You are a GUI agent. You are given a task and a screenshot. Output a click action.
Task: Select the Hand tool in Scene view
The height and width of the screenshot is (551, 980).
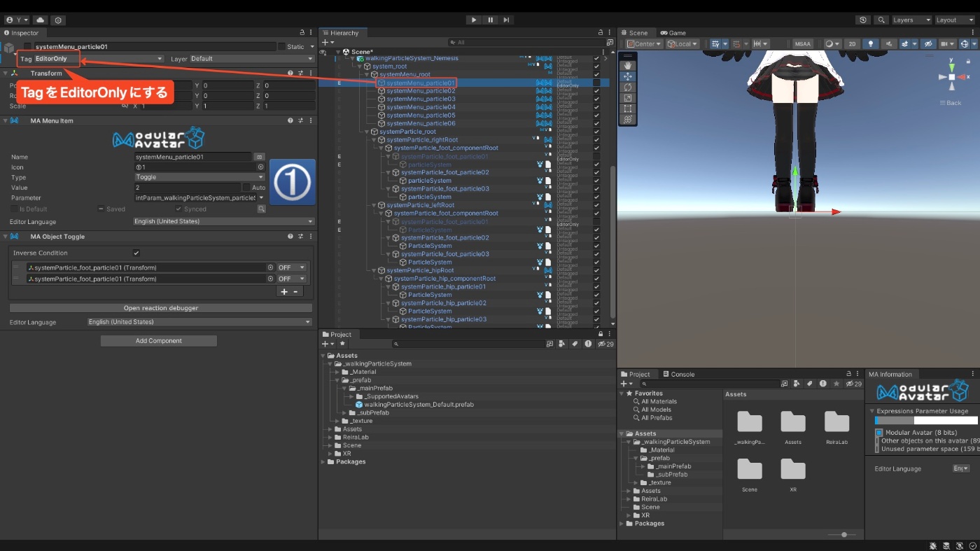click(628, 66)
